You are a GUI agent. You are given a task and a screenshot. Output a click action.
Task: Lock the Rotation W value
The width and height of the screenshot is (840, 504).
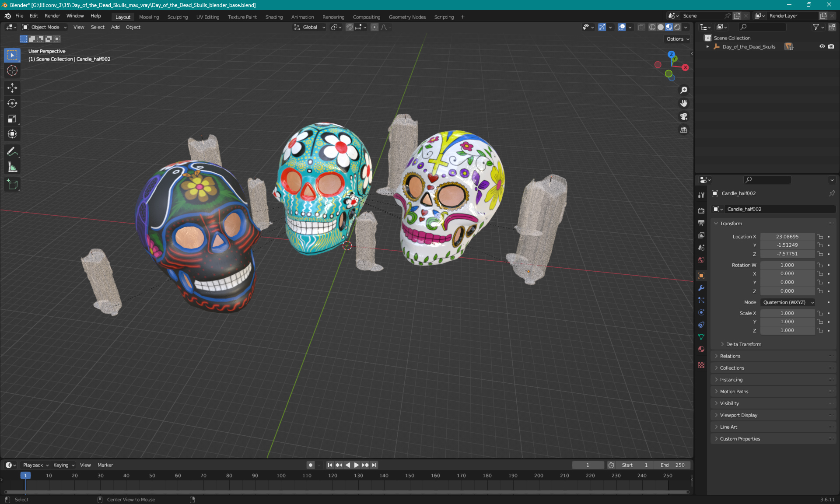[820, 265]
